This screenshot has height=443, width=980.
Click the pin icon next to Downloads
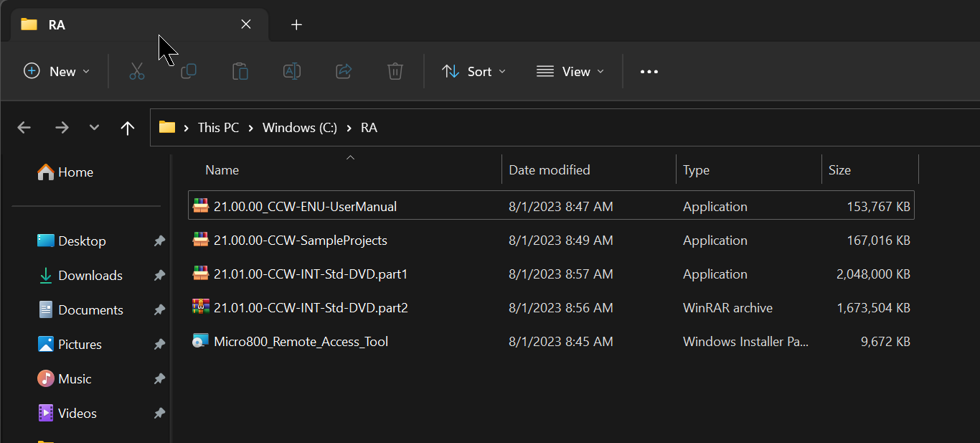[x=159, y=276]
